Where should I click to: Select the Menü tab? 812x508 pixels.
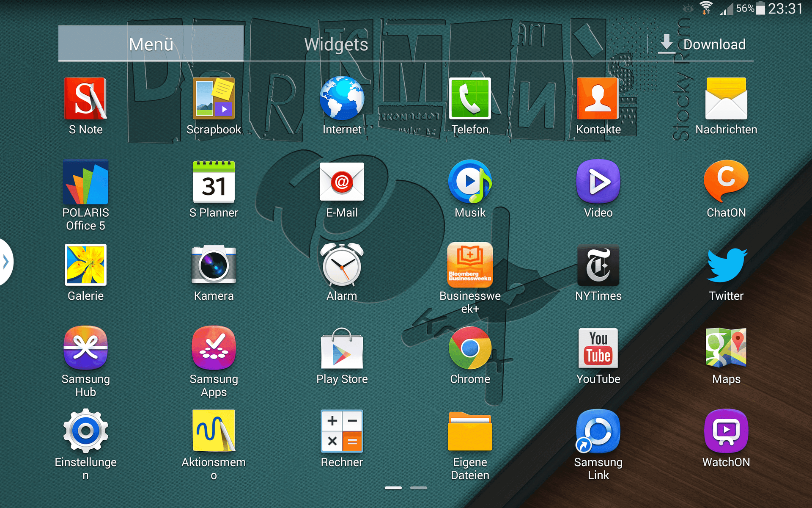coord(151,44)
